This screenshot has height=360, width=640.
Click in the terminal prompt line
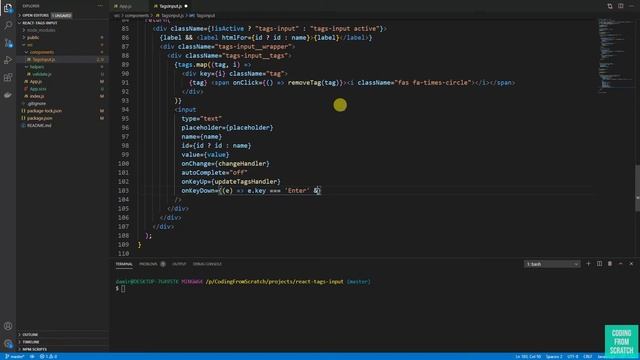pyautogui.click(x=123, y=289)
